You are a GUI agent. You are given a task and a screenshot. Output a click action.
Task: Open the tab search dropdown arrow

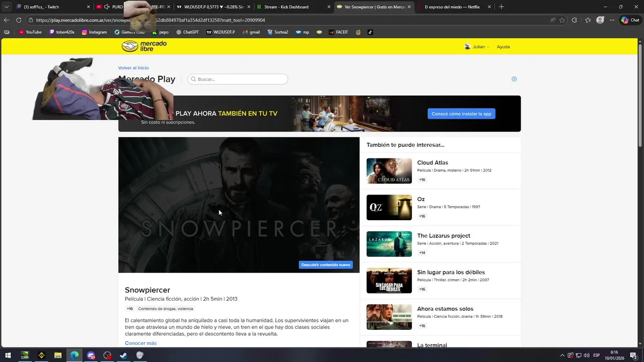coord(7,7)
